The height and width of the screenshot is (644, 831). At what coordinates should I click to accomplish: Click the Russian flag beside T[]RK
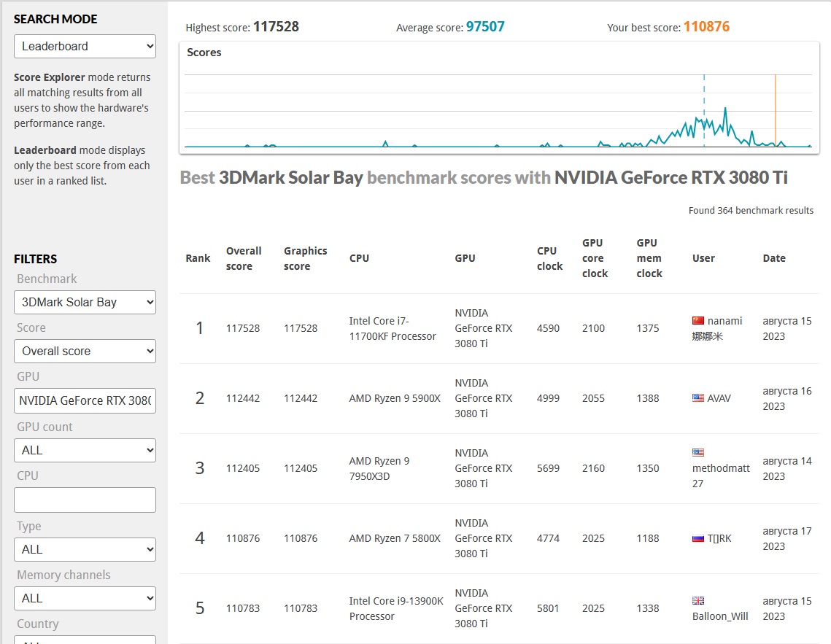tap(698, 538)
